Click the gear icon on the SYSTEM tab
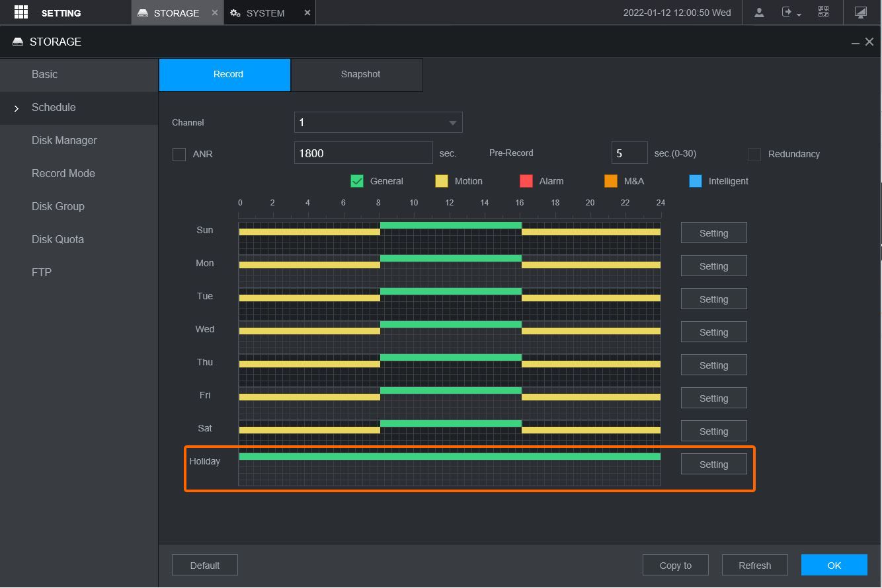Viewport: 882px width, 588px height. [235, 13]
